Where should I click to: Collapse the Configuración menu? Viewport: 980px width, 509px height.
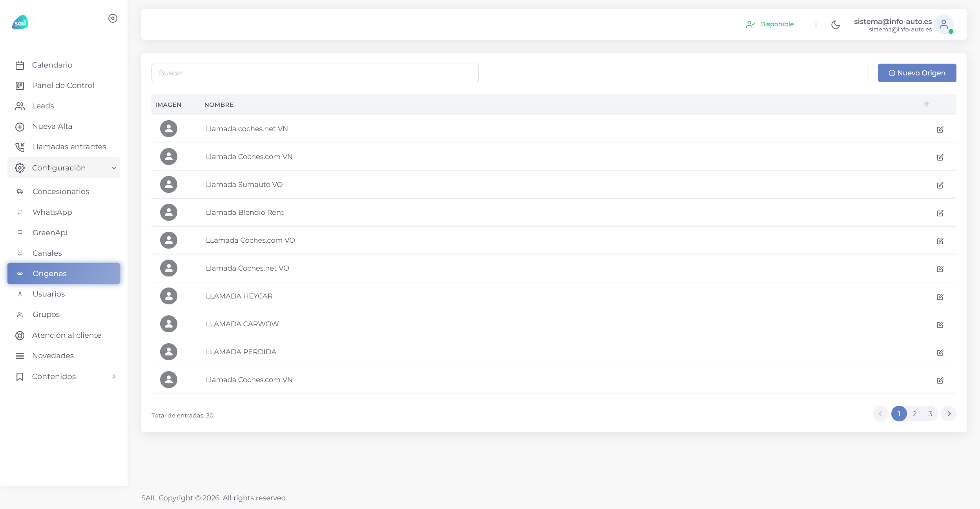click(x=64, y=168)
